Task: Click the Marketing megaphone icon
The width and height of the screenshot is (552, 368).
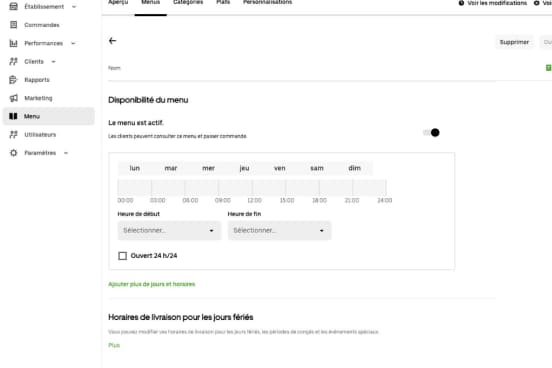Action: [13, 98]
